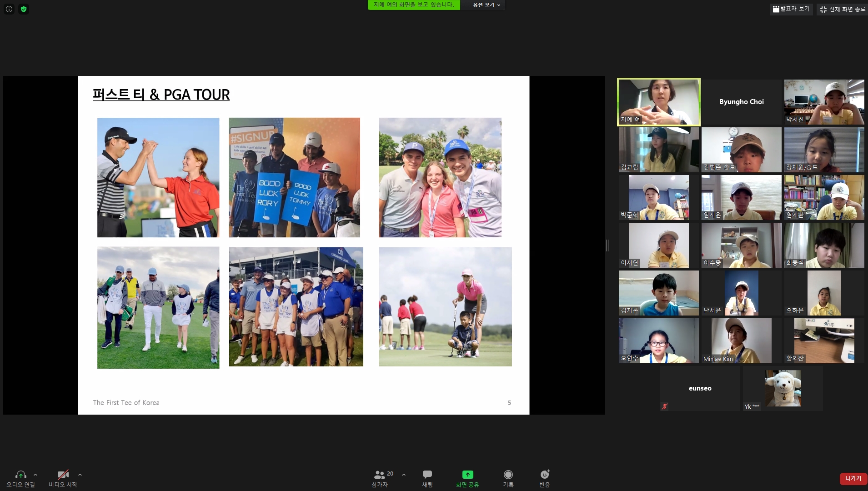Switch to speaker view

[791, 9]
